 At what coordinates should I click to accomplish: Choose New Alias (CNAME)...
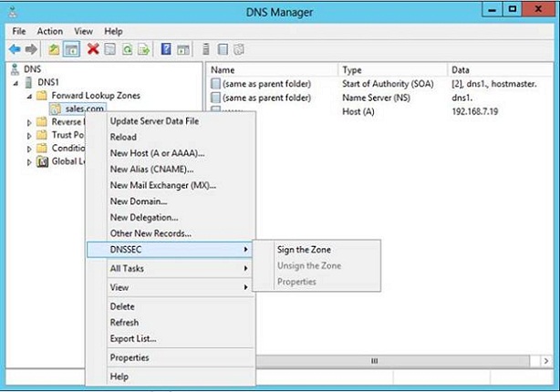pos(170,170)
